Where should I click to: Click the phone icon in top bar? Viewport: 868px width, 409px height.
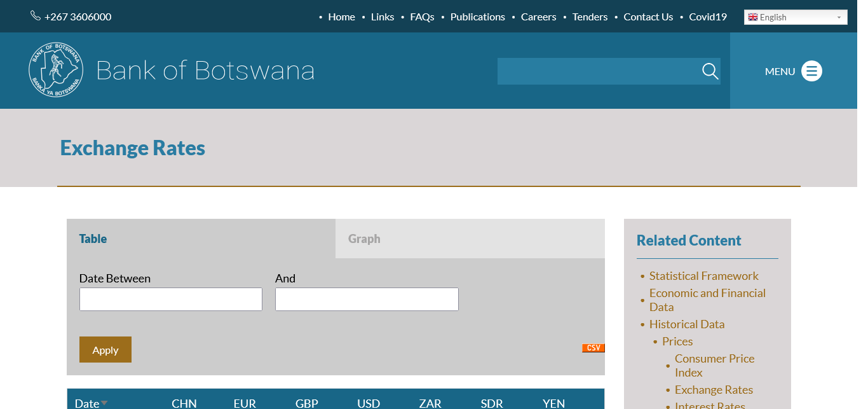click(36, 16)
